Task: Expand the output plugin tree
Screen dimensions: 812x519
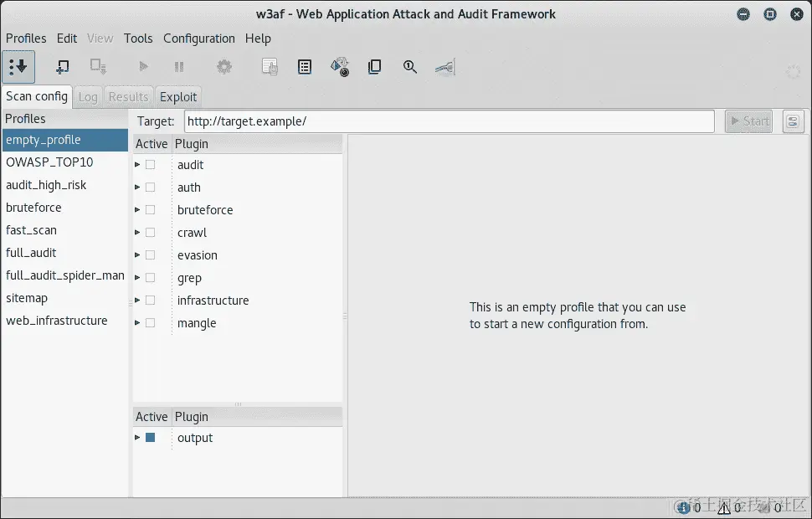Action: 137,438
